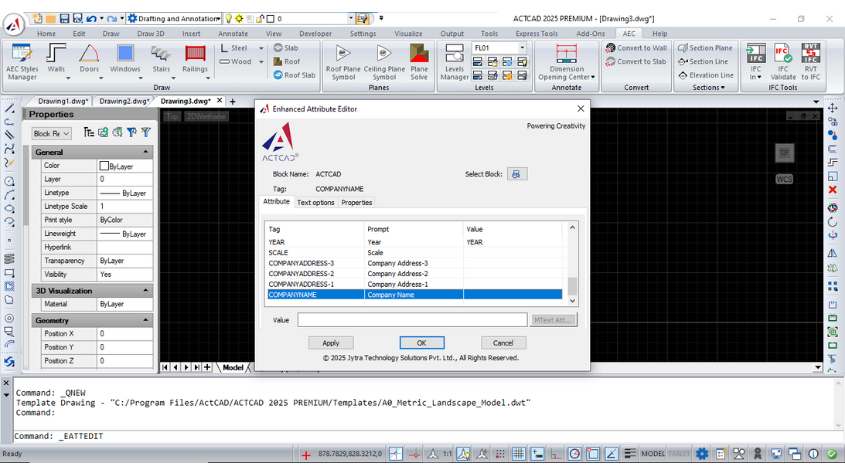The height and width of the screenshot is (475, 845).
Task: Click the Select Block button icon
Action: pyautogui.click(x=517, y=174)
